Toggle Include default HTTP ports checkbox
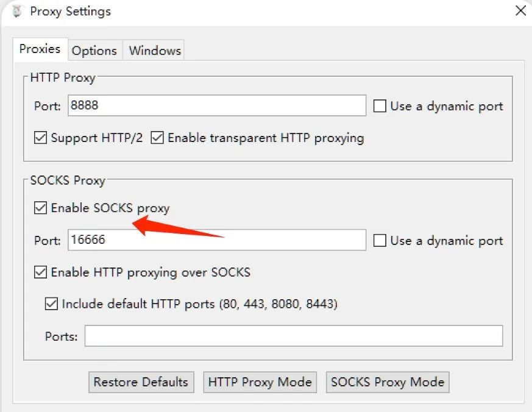The height and width of the screenshot is (412, 532). point(51,304)
